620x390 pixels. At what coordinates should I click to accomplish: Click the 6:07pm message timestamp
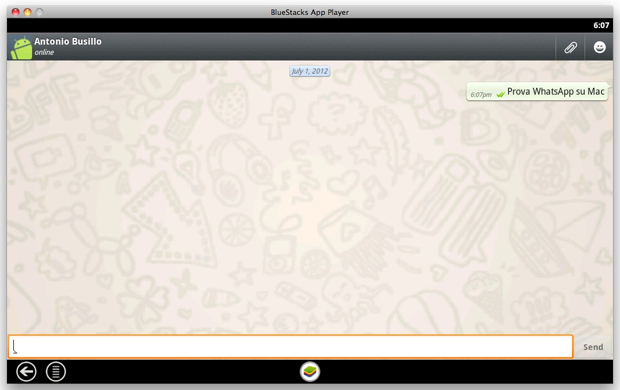click(x=481, y=95)
